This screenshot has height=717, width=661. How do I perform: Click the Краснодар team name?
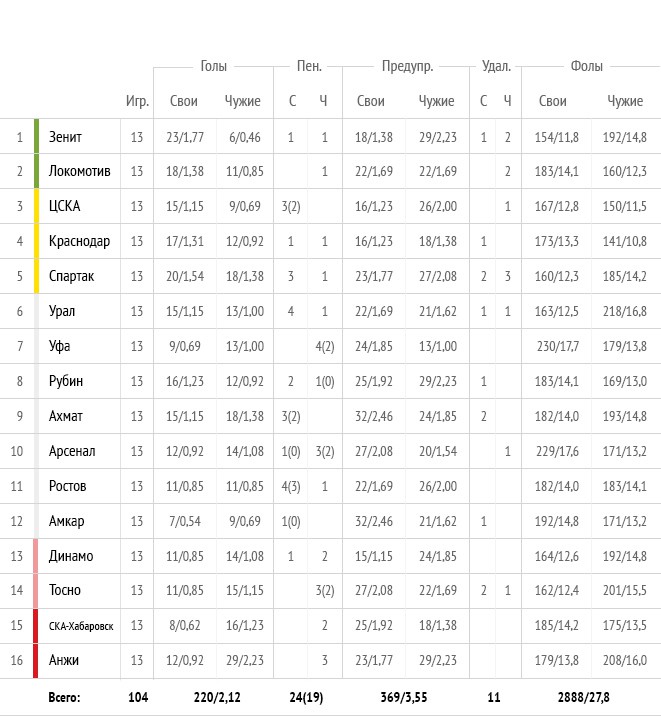(79, 241)
